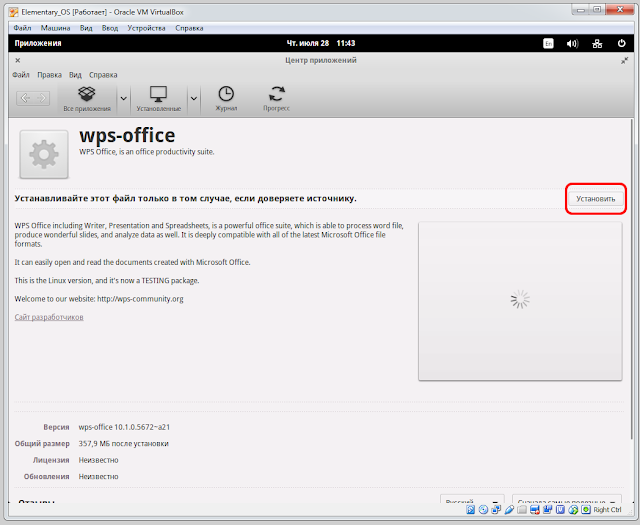Click the VirtualBox network adapters status icon
640x525 pixels.
coord(496,509)
